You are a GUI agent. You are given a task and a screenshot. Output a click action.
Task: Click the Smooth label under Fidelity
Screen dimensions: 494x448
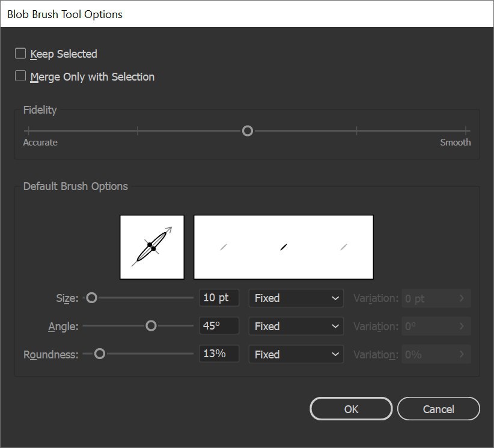tap(456, 143)
